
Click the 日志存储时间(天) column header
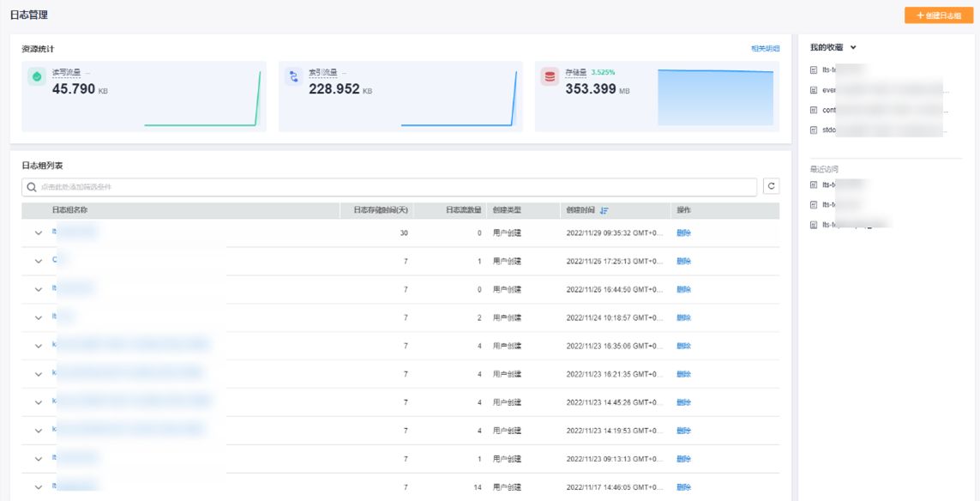click(x=375, y=210)
